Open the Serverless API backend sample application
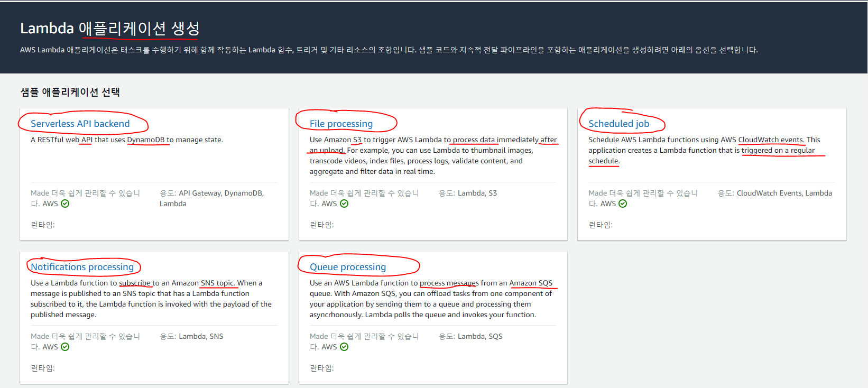This screenshot has width=868, height=388. point(80,124)
